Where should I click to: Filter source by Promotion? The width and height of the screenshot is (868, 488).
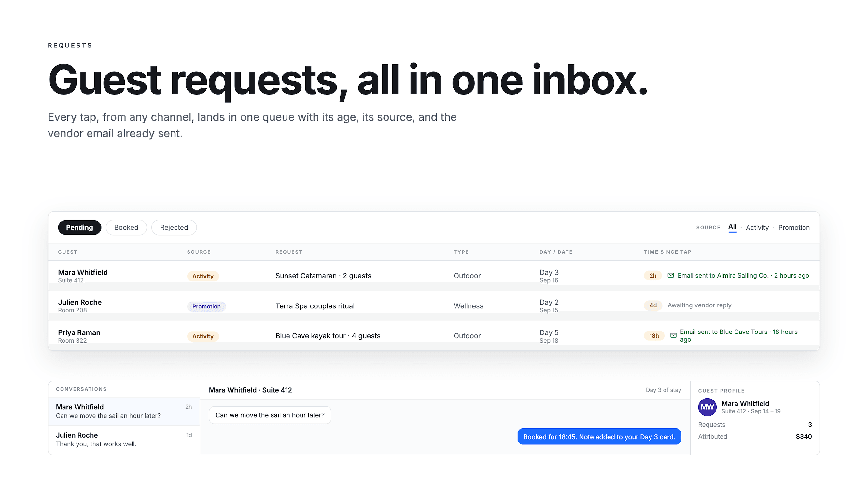[794, 228]
